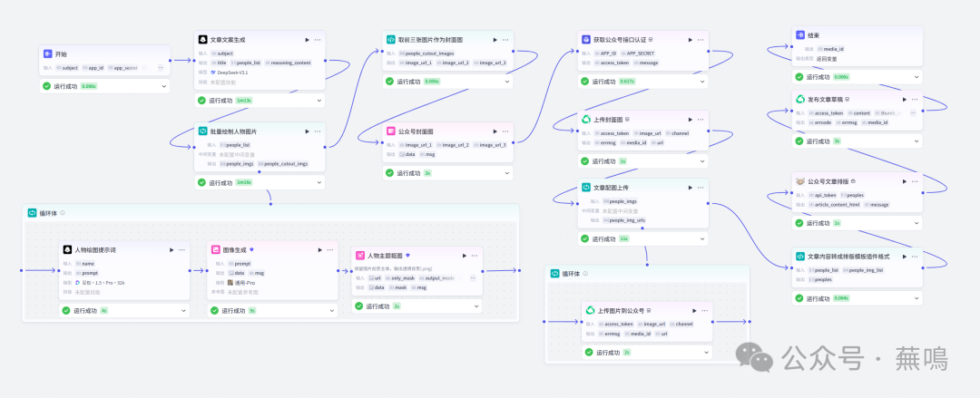Click the info icon beside left 循环体 title
980x398 pixels.
pos(63,213)
